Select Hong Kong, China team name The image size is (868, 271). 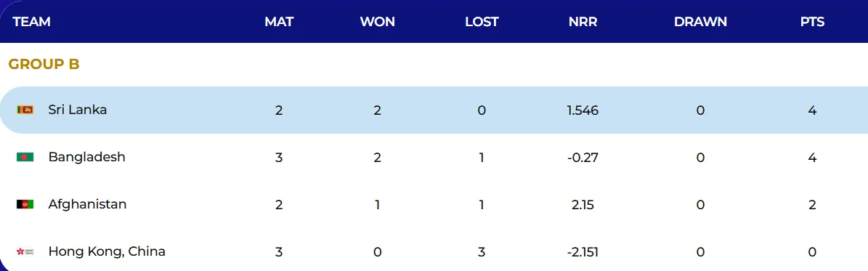tap(107, 251)
